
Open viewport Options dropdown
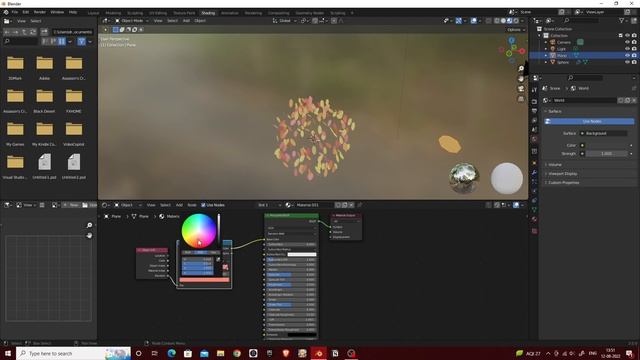[x=516, y=30]
